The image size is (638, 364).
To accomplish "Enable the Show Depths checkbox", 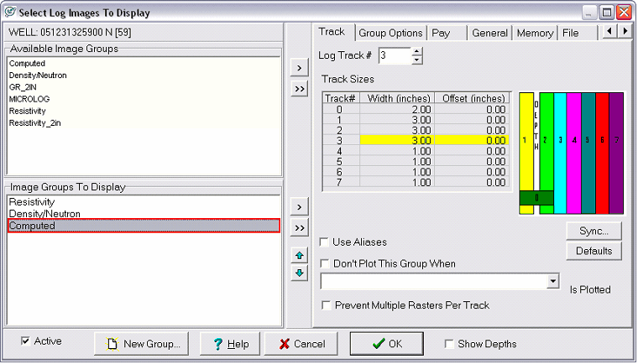I will point(449,344).
